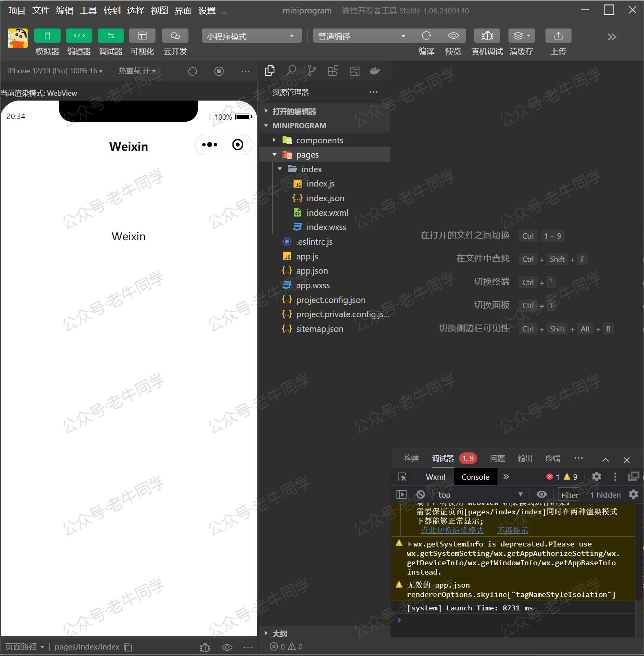The height and width of the screenshot is (656, 644).
Task: Click the 不再提示 link
Action: coord(513,530)
